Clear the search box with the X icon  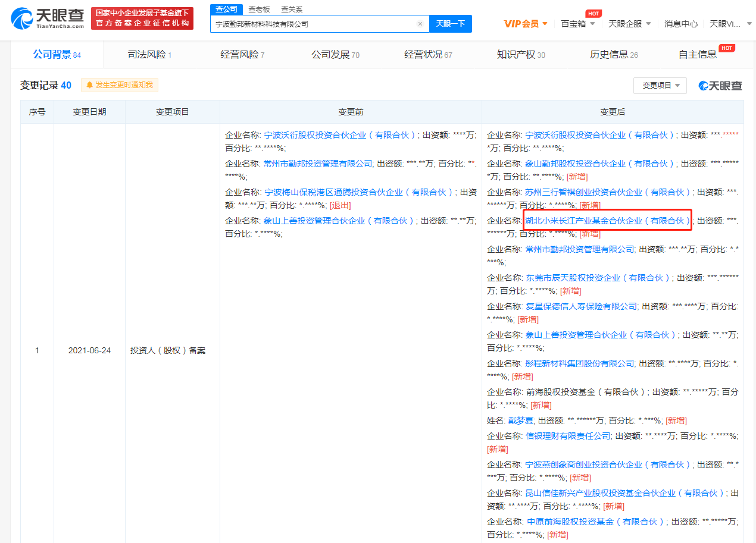coord(420,24)
